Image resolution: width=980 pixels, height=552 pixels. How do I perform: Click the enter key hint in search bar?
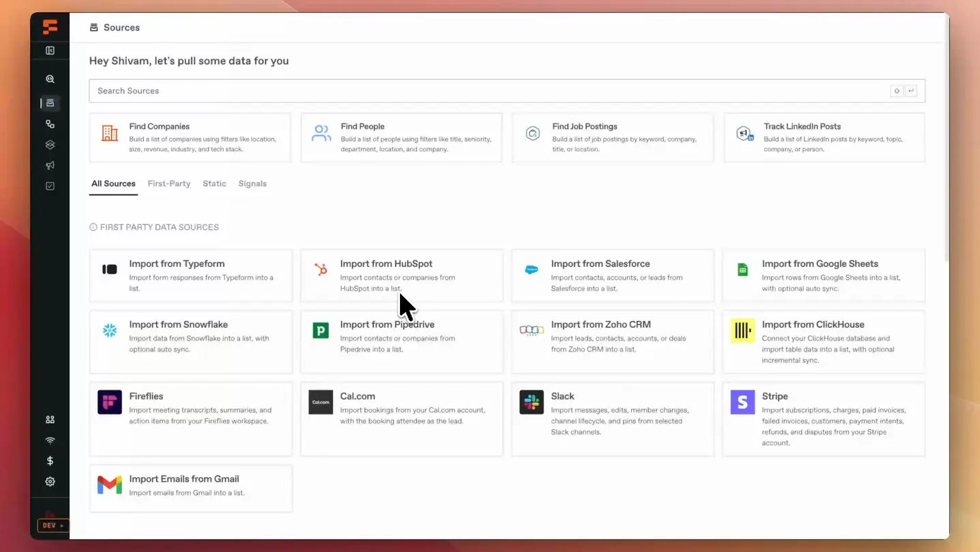[x=911, y=91]
